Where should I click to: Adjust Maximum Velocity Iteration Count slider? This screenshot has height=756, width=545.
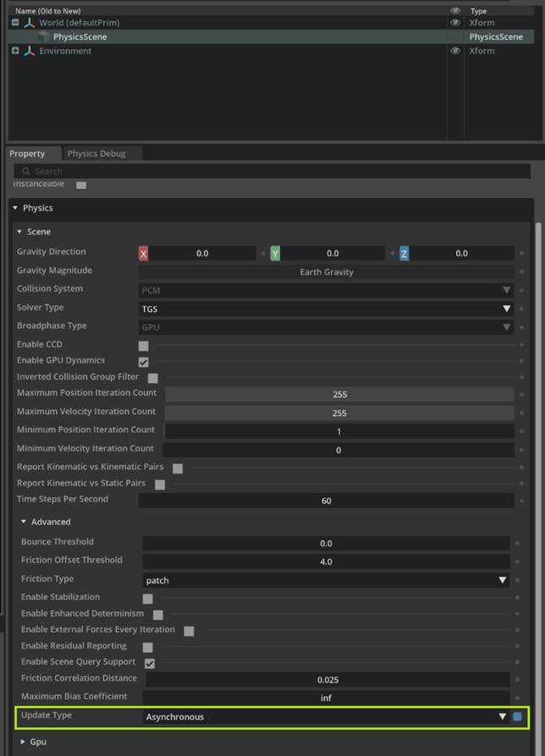(339, 414)
